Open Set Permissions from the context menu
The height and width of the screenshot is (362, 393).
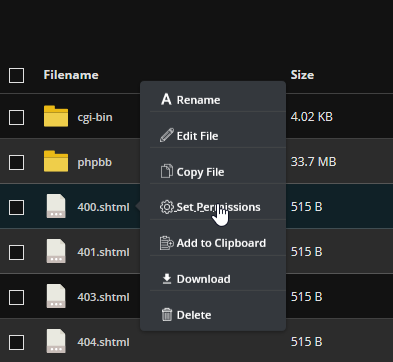click(218, 207)
